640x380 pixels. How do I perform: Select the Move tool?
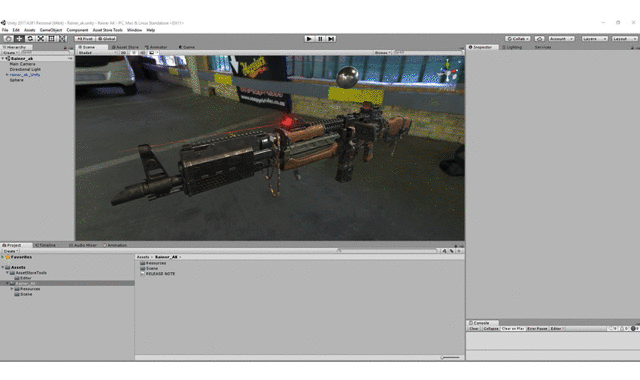pos(19,38)
